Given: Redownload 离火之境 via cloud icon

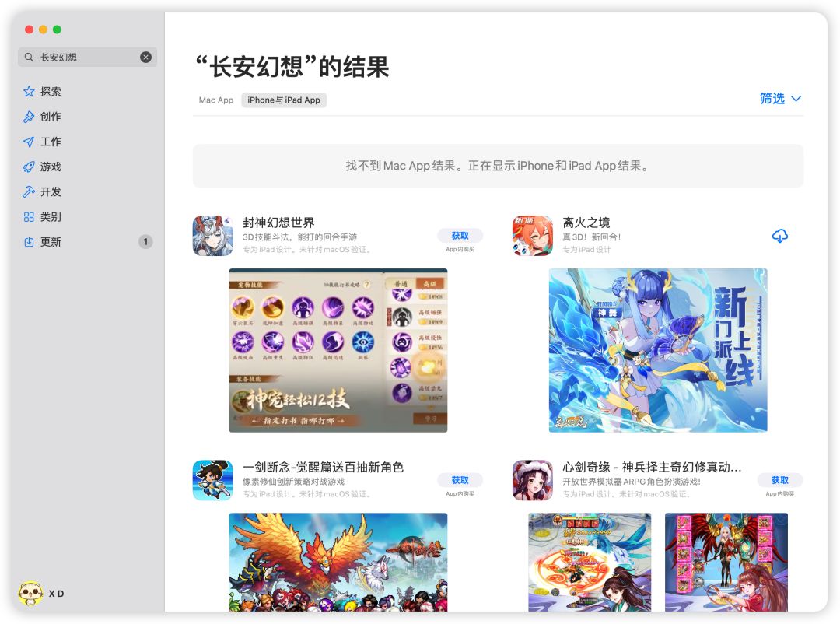Looking at the screenshot, I should click(780, 236).
